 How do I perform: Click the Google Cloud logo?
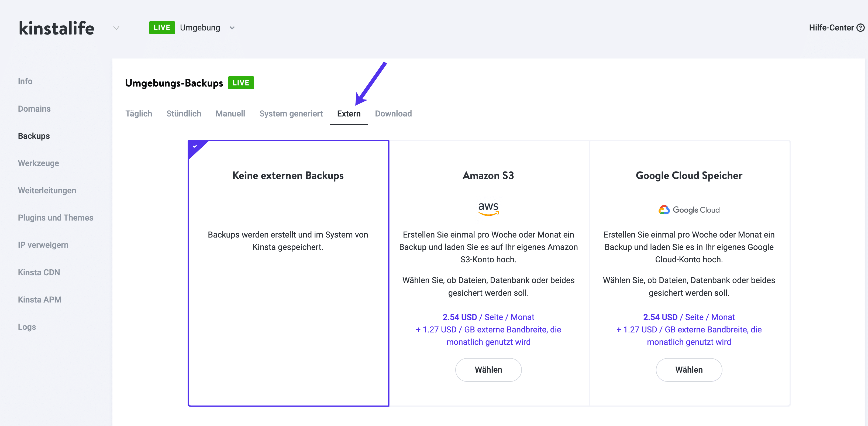click(688, 210)
